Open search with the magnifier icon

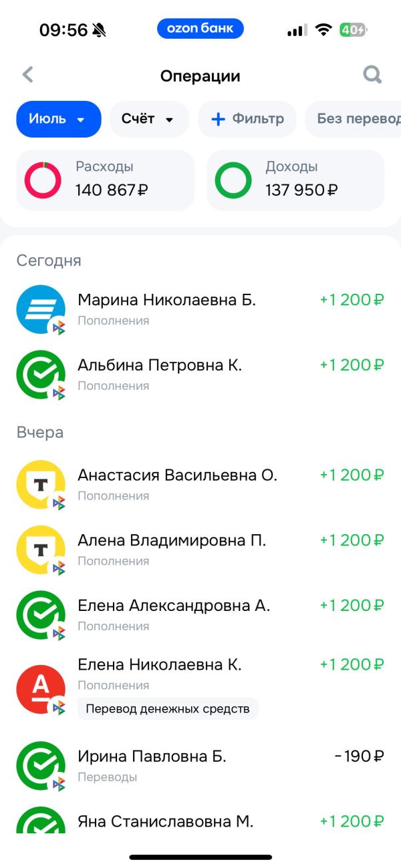pos(372,74)
